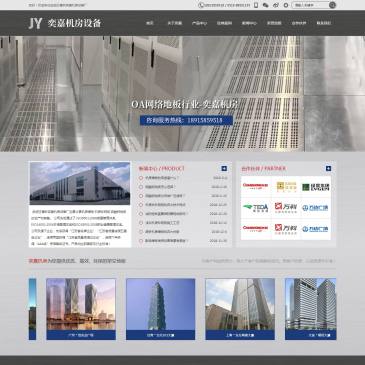This screenshot has height=365, width=365.
Task: Click the blue hotline 18915859518 banner button
Action: tap(186, 120)
